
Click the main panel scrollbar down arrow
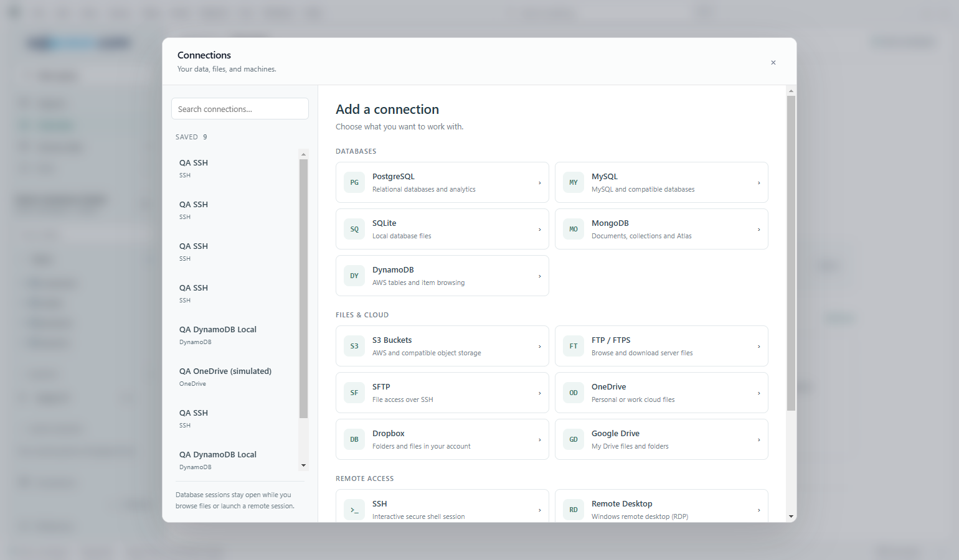(x=791, y=516)
